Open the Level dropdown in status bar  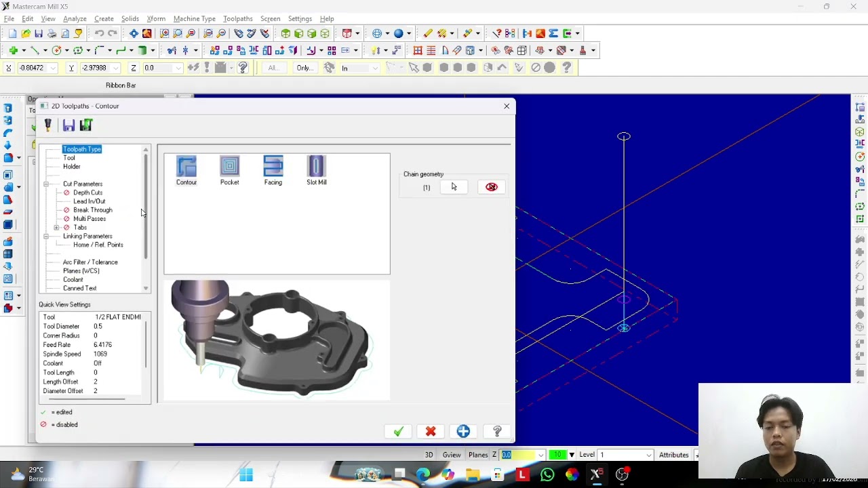point(649,455)
